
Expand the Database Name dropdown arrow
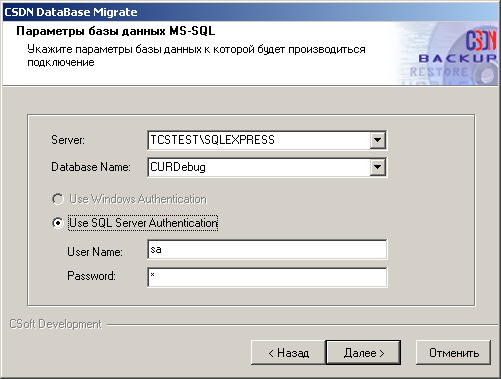(378, 167)
